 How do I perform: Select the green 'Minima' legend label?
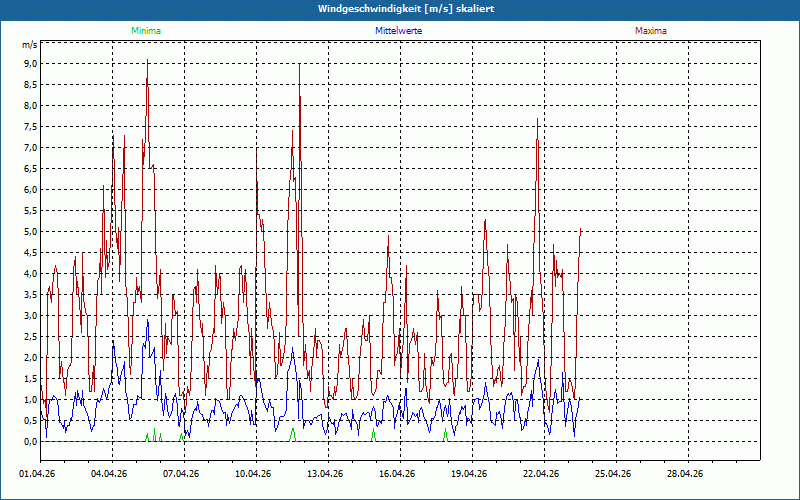coord(145,31)
